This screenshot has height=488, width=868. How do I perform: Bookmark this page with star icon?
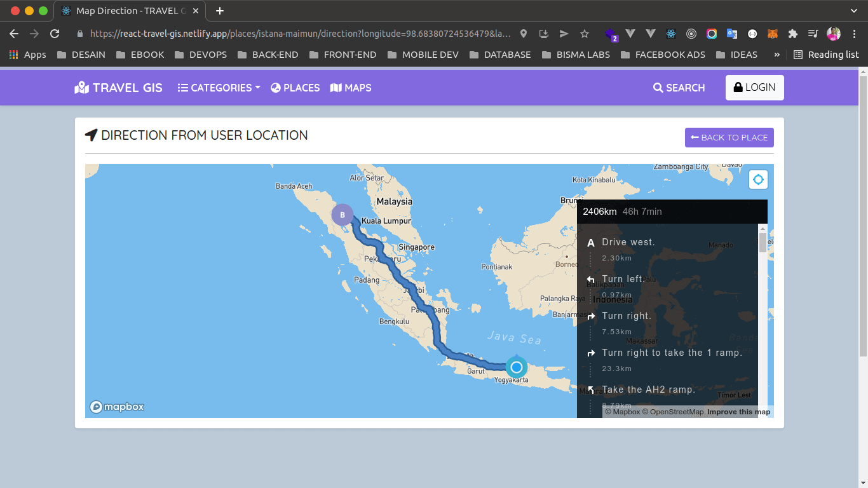pos(585,34)
